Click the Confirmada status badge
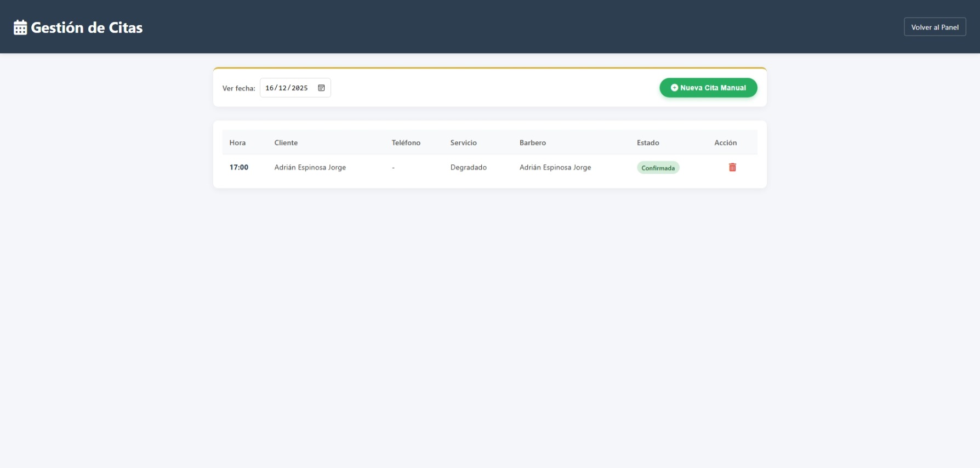Viewport: 980px width, 468px height. [658, 168]
